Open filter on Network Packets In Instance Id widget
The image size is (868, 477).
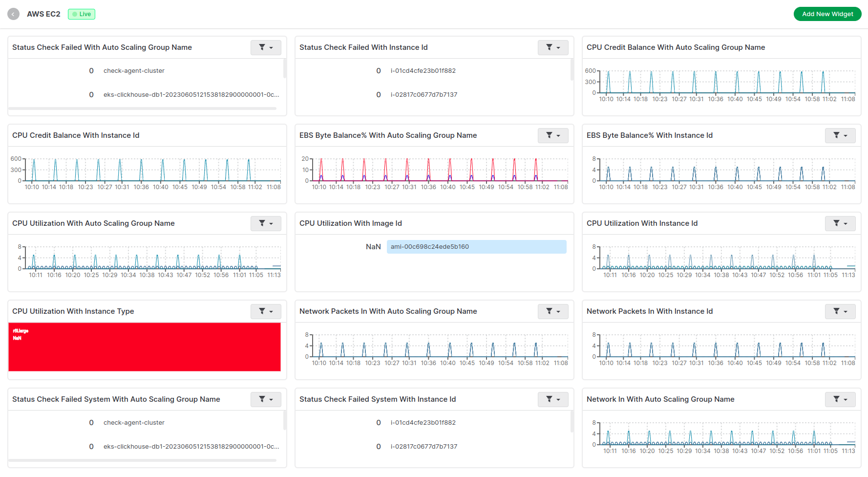click(x=840, y=311)
